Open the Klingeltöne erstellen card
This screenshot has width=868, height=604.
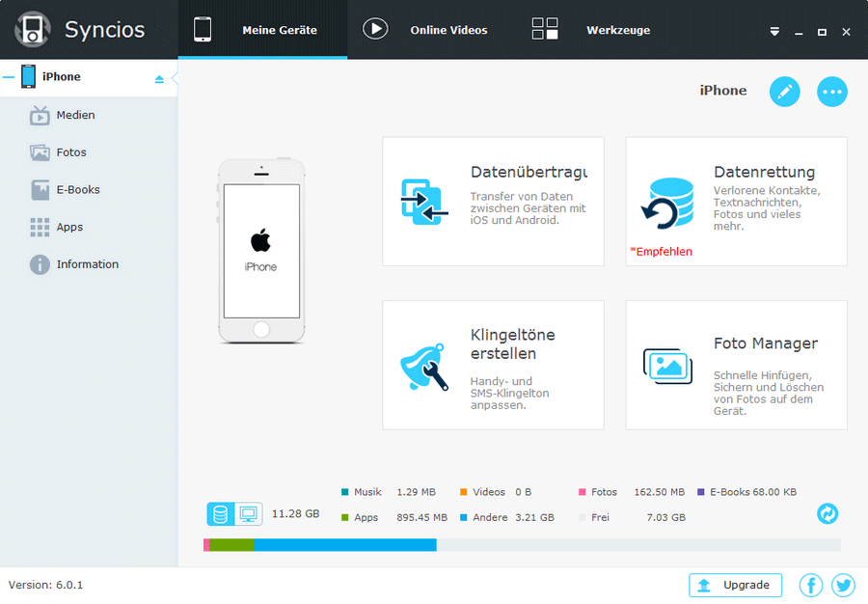pyautogui.click(x=493, y=365)
